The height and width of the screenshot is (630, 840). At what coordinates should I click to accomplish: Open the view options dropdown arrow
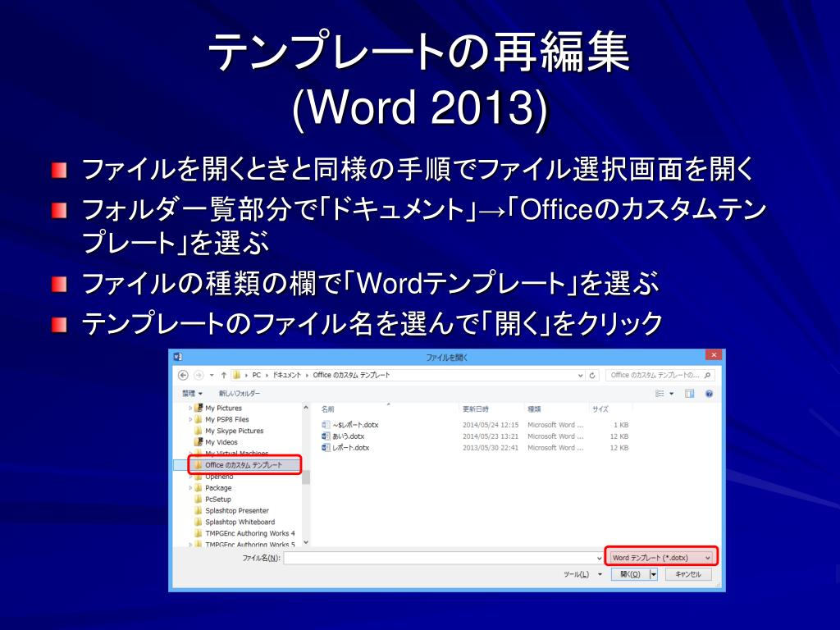672,394
